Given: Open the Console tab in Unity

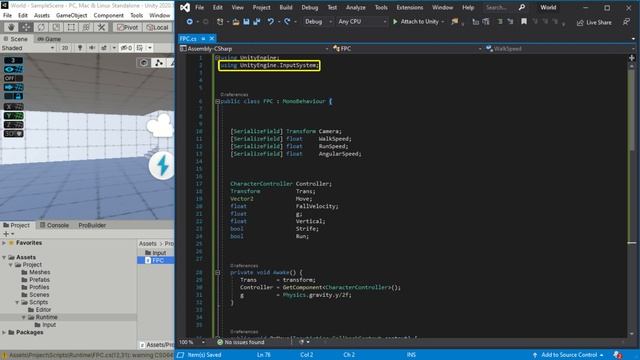Looking at the screenshot, I should [x=54, y=225].
